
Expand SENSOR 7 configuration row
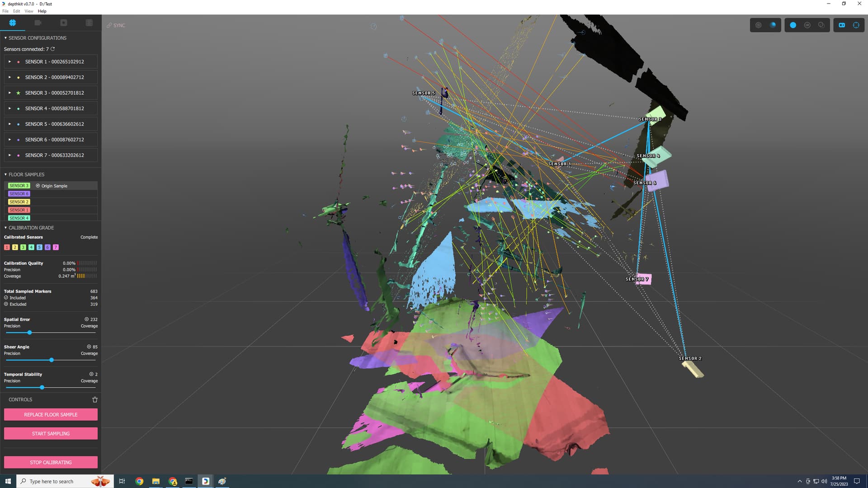click(9, 155)
